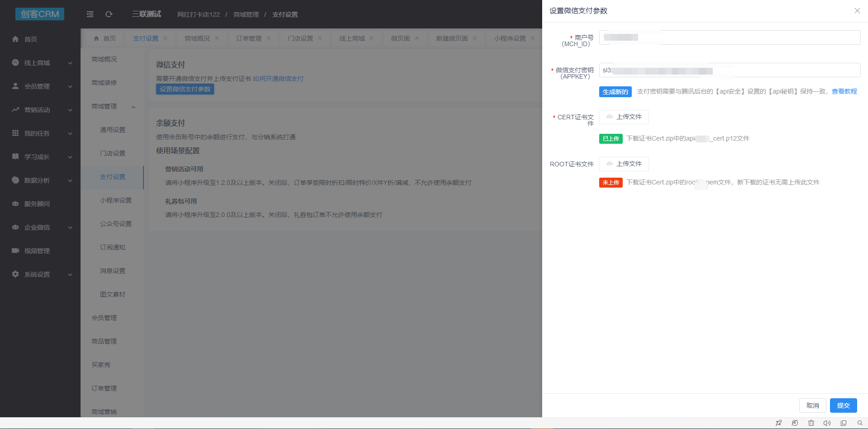Close the 小程序设置 tab
The image size is (868, 429).
[533, 38]
